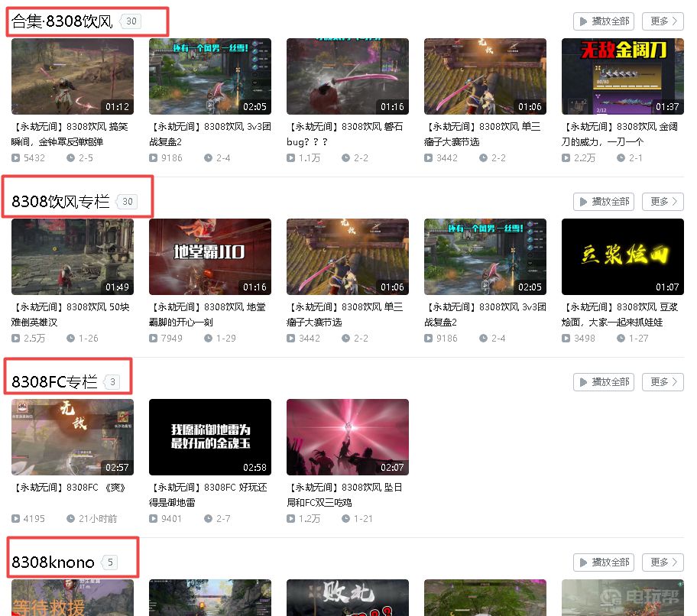Click the upload date 1-29
Screen dimensions: 697x616
(x=225, y=339)
